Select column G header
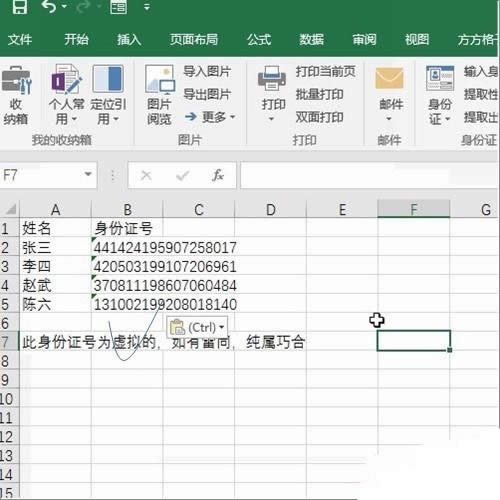 coord(475,209)
